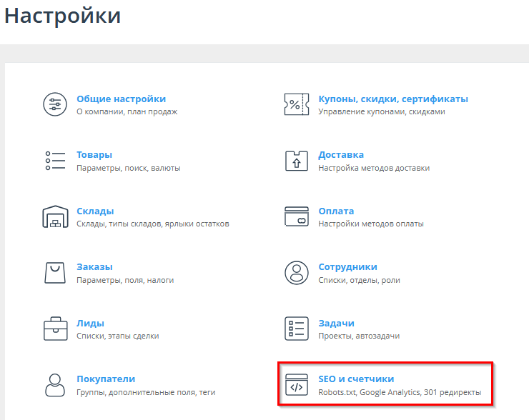Click the Delivery box icon
This screenshot has width=529, height=420.
click(296, 161)
